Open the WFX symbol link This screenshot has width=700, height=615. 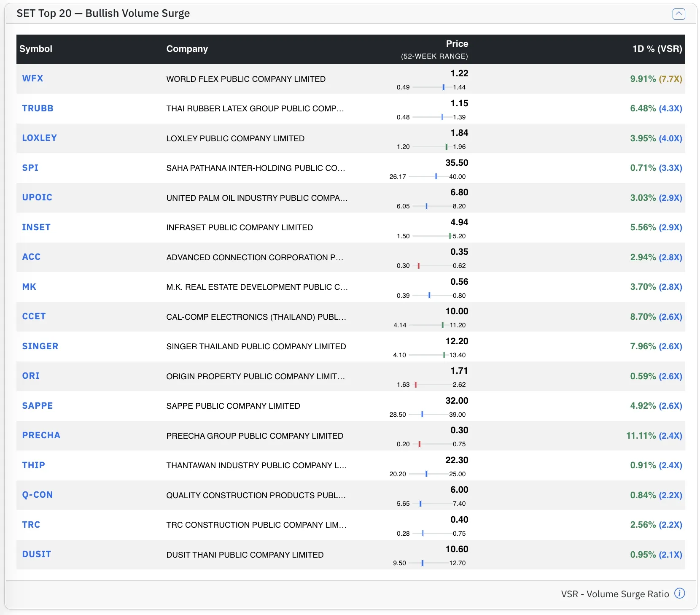(32, 78)
